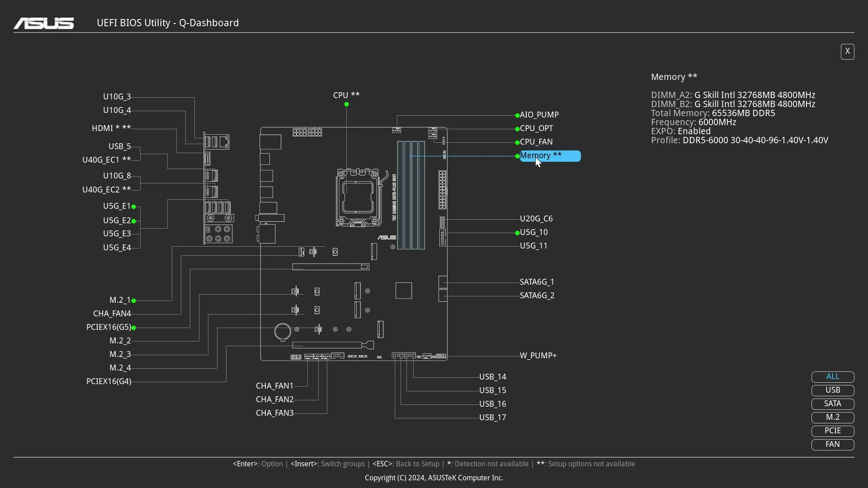The width and height of the screenshot is (868, 488).
Task: Filter by SATA group
Action: pyautogui.click(x=832, y=404)
